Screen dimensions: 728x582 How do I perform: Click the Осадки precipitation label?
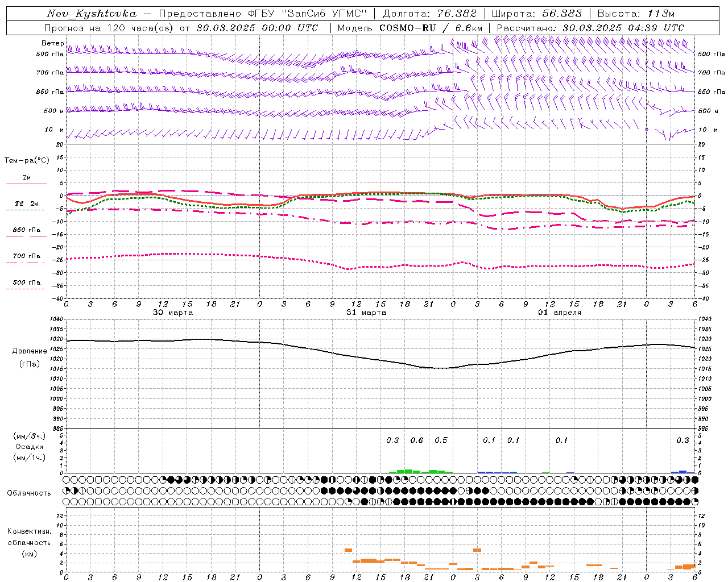pos(30,447)
